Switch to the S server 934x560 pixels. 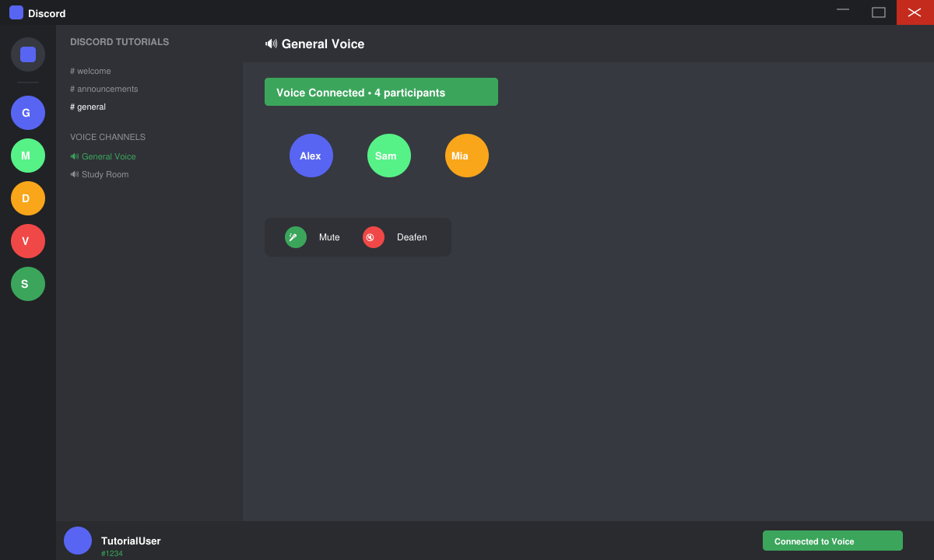pos(28,284)
